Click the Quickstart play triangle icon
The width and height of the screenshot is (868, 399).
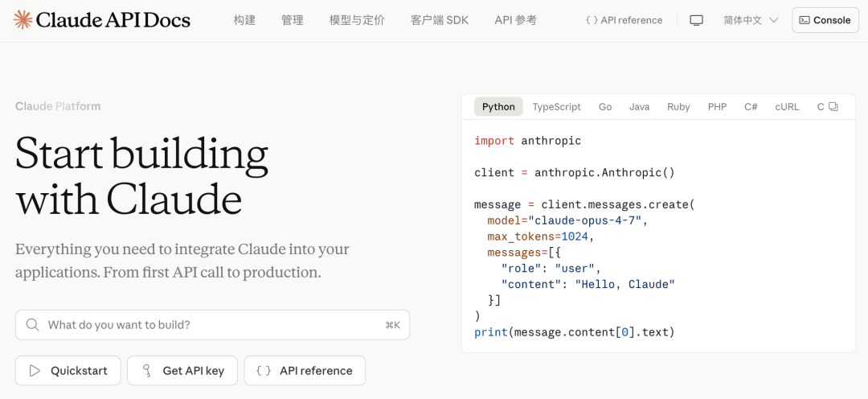point(35,371)
